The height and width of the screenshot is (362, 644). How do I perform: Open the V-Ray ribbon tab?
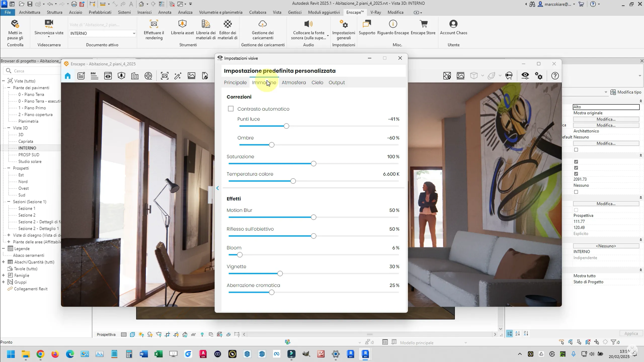(x=376, y=12)
